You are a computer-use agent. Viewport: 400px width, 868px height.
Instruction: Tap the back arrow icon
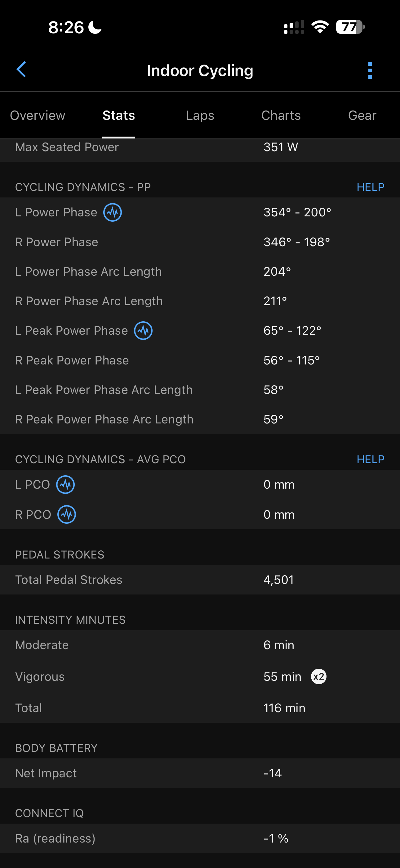21,70
